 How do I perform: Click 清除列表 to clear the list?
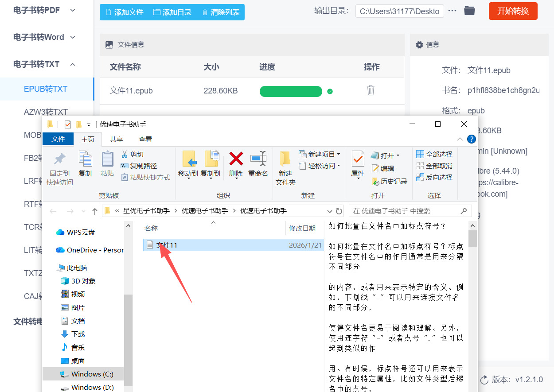coord(220,12)
